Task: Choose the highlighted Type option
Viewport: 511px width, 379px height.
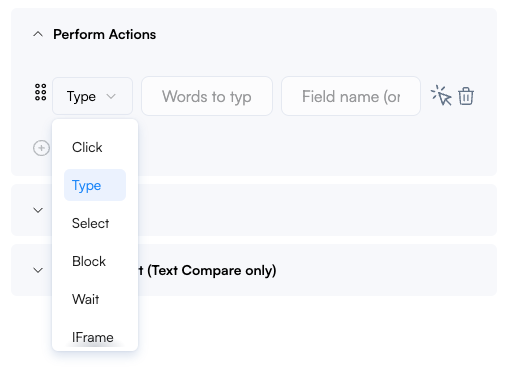Action: click(95, 185)
